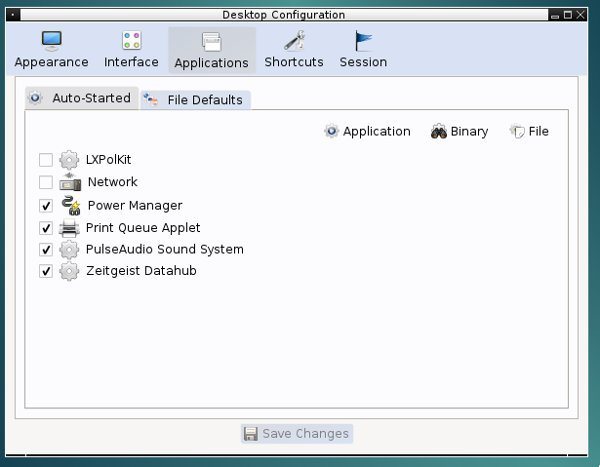Open the Shortcuts tools icon
This screenshot has height=467, width=600.
coord(294,41)
